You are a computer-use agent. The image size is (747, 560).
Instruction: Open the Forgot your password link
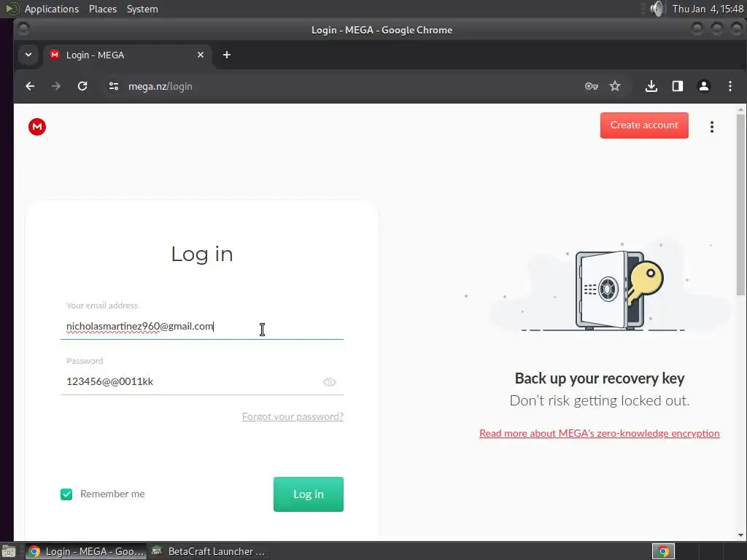pos(293,416)
